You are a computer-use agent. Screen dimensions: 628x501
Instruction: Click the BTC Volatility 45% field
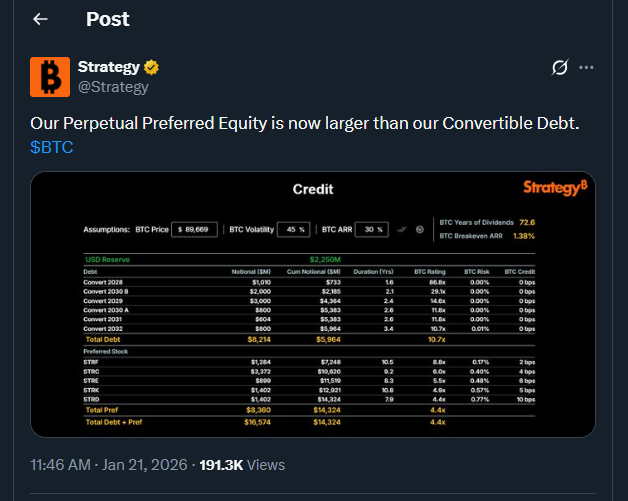(x=293, y=229)
